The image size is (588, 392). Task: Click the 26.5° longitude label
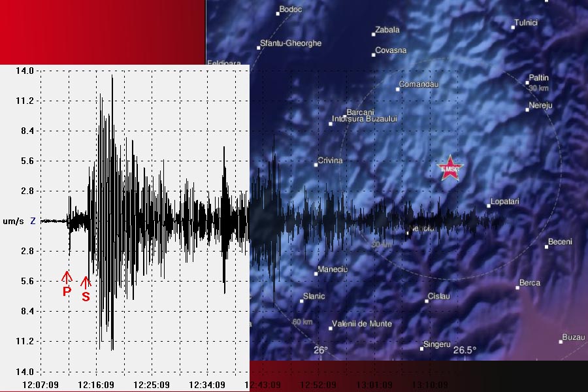pos(465,350)
